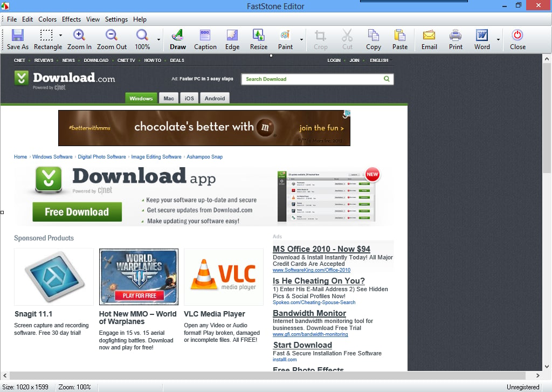Click the horizontal scrollbar right arrow
The height and width of the screenshot is (392, 552).
pyautogui.click(x=537, y=375)
